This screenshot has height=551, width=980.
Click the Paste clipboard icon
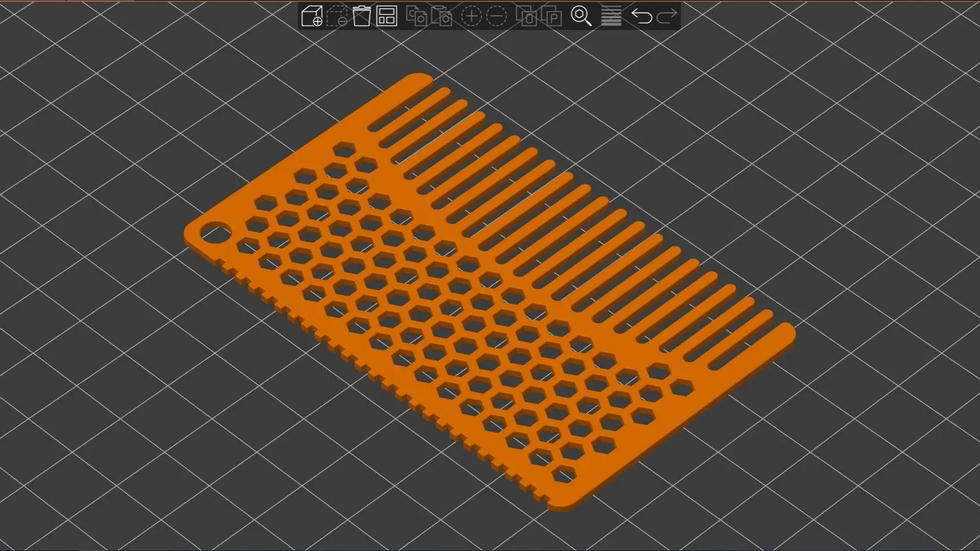click(x=442, y=16)
